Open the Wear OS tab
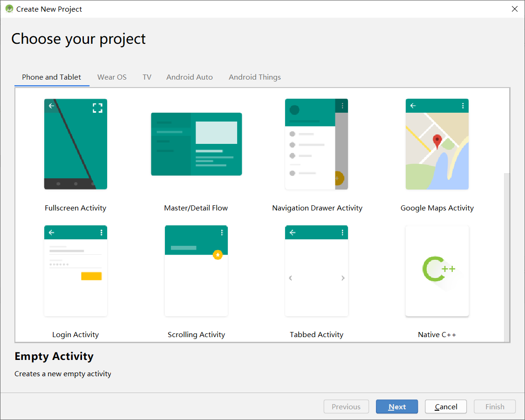The image size is (525, 420). (112, 77)
